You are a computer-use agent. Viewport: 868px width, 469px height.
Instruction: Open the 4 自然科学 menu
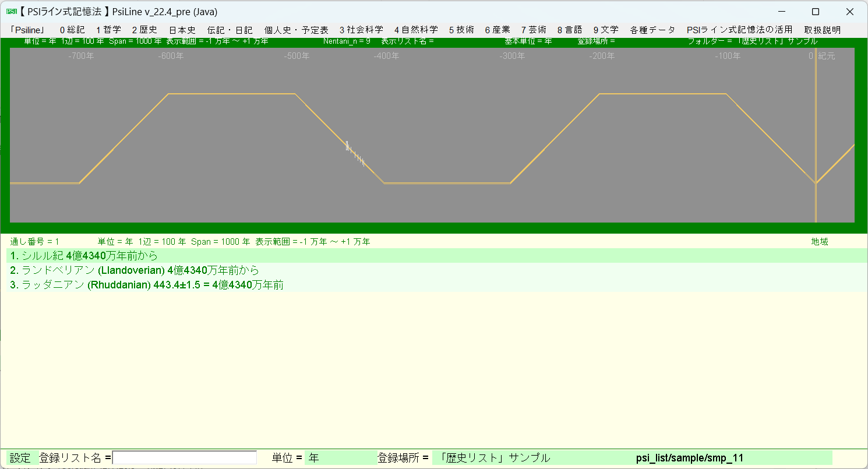416,30
